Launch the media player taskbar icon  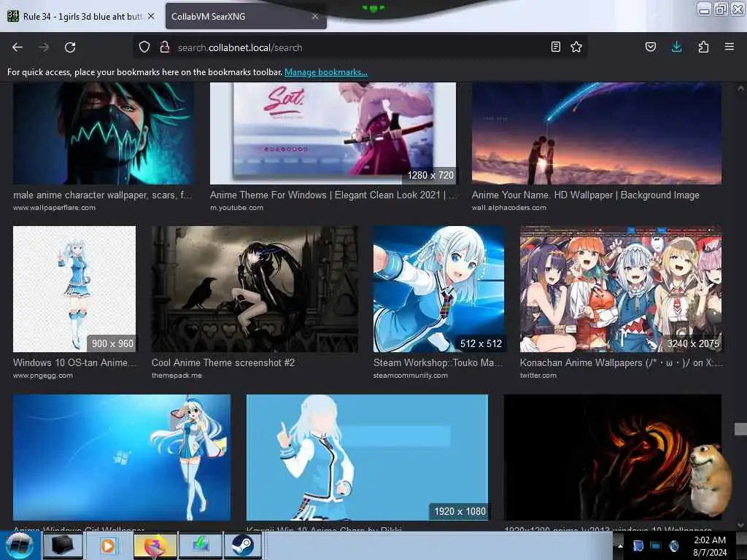(x=108, y=545)
